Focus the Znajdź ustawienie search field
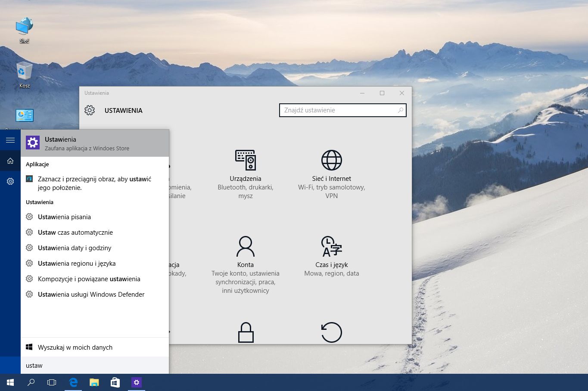Viewport: 588px width, 391px height. click(343, 110)
